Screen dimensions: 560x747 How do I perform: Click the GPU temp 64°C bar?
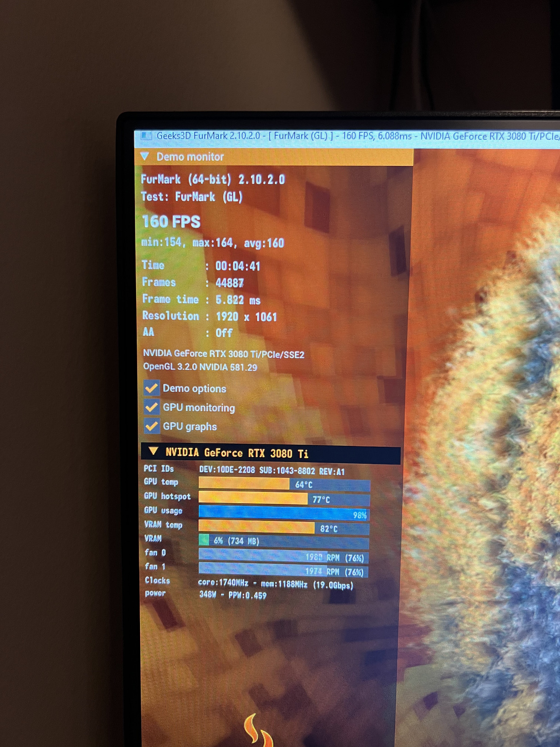click(x=284, y=484)
